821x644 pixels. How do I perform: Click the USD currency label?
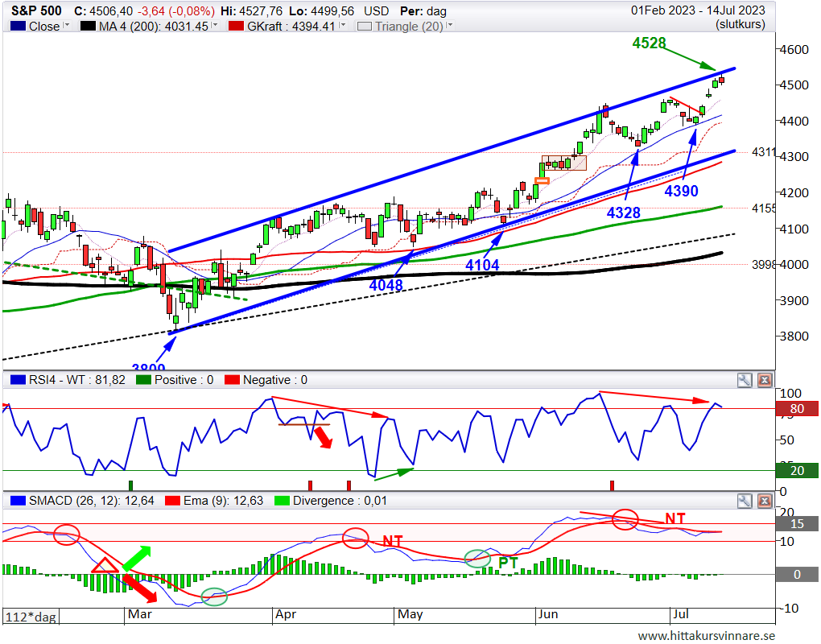coord(376,11)
